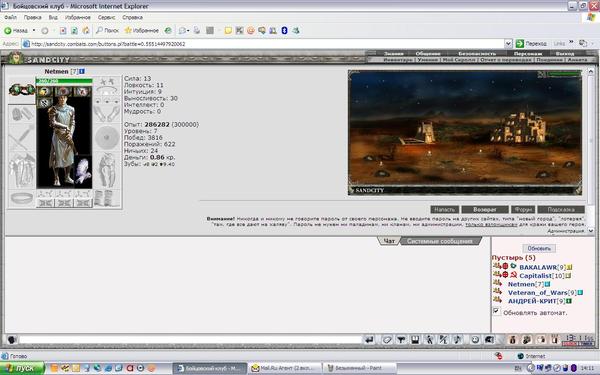Click the smiley face icon in chat bar

[x=475, y=339]
